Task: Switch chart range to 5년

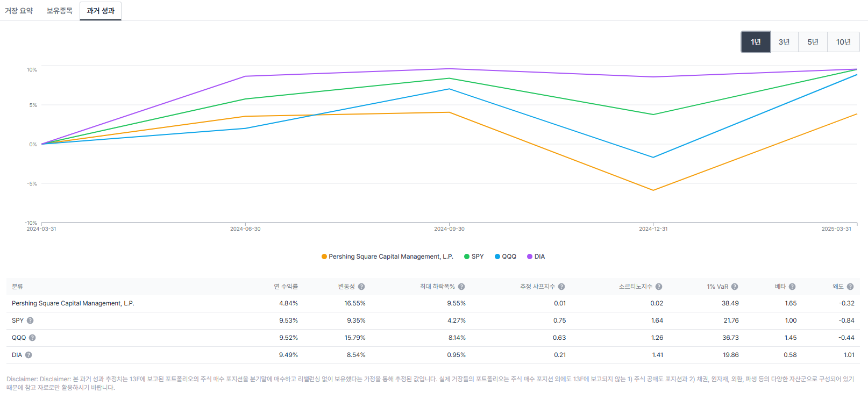Action: tap(813, 42)
